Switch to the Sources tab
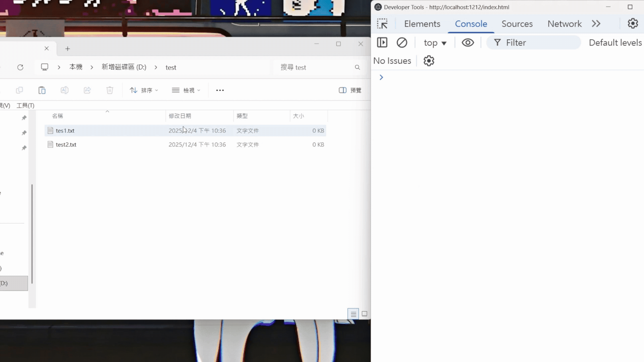The height and width of the screenshot is (362, 644). 517,24
